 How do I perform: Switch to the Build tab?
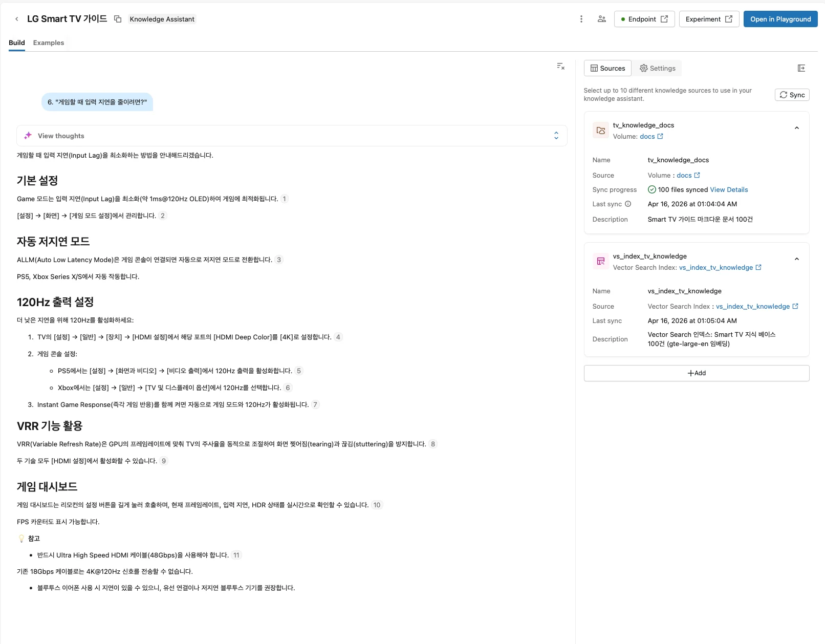[17, 43]
